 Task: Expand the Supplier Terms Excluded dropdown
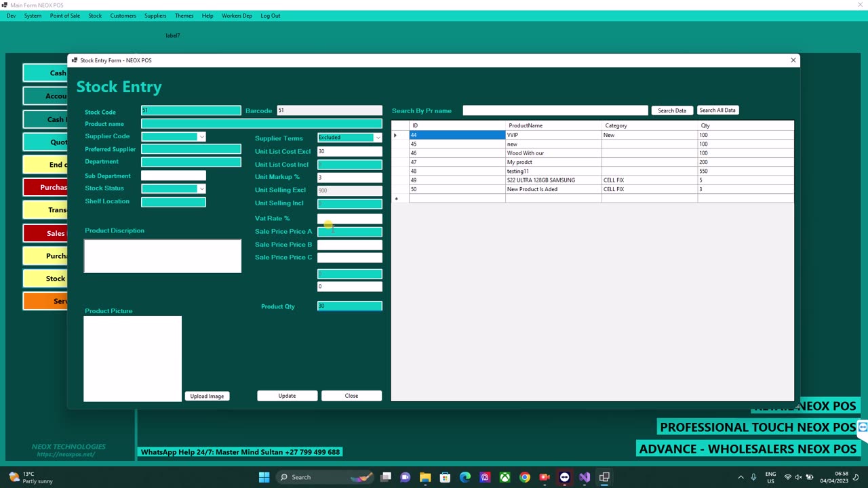[378, 138]
